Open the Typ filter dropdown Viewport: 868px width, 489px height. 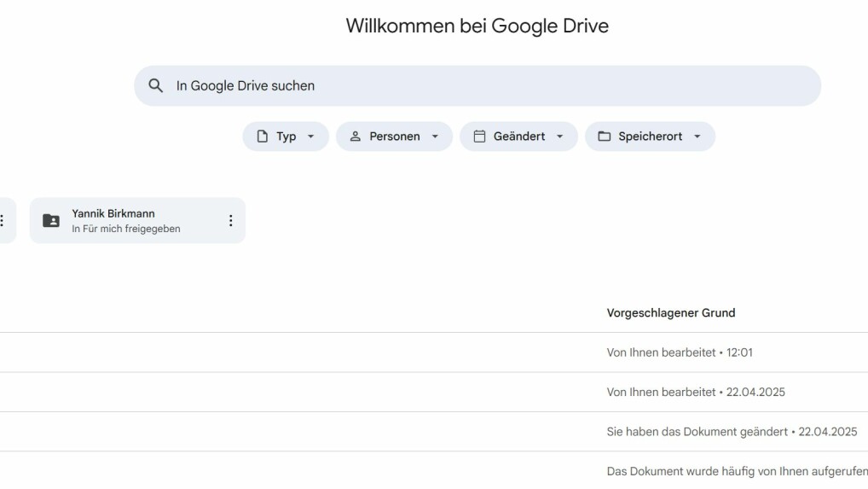(x=286, y=137)
